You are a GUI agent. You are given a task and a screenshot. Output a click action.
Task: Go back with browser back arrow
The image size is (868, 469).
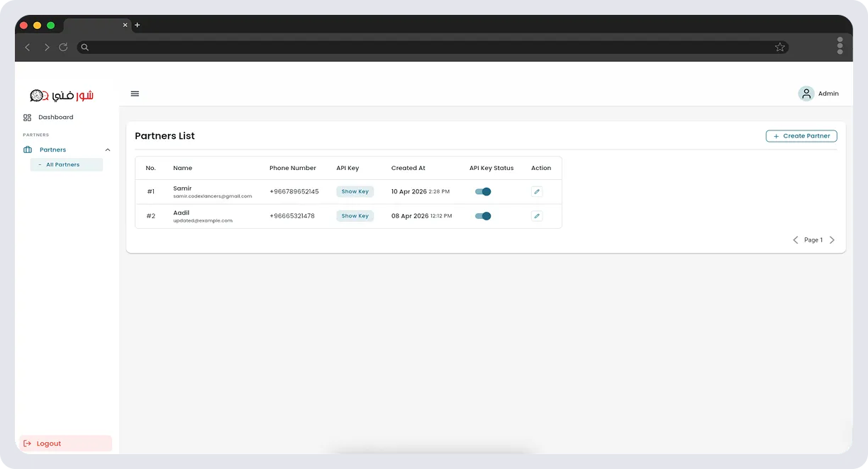point(28,47)
